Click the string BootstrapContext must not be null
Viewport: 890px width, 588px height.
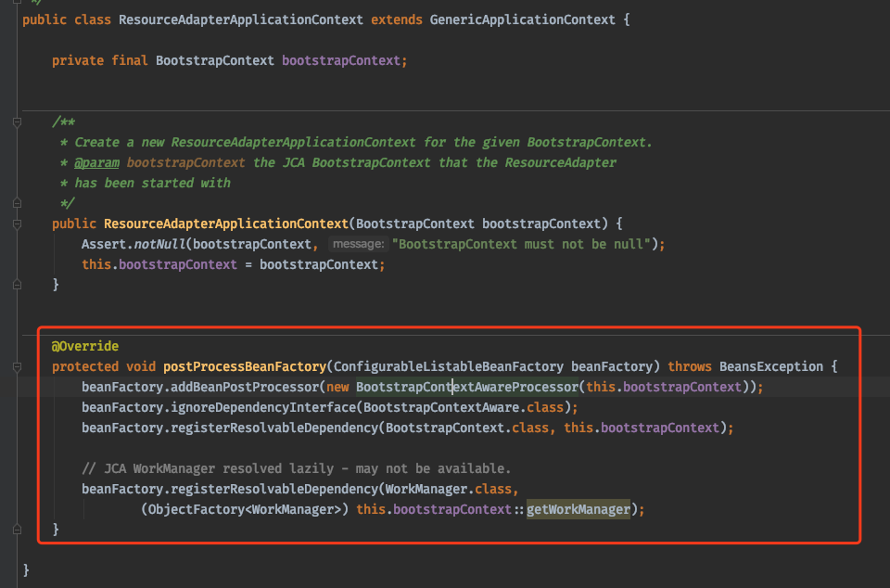coord(521,244)
